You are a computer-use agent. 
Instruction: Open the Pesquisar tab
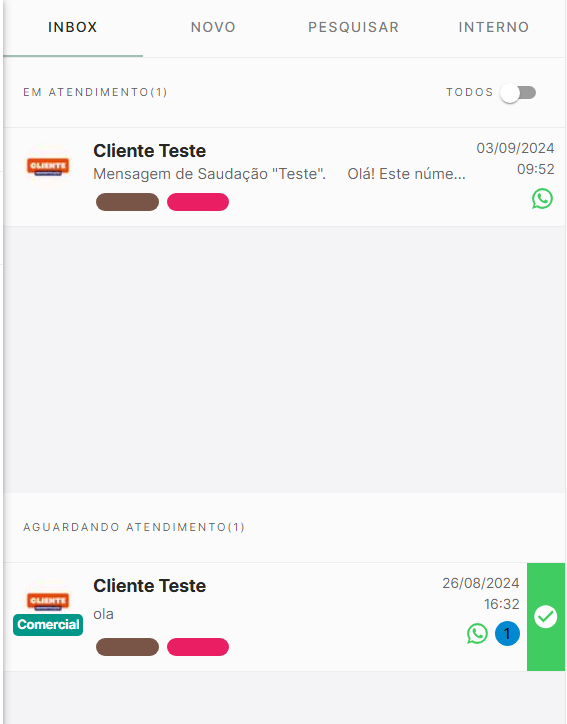coord(353,27)
